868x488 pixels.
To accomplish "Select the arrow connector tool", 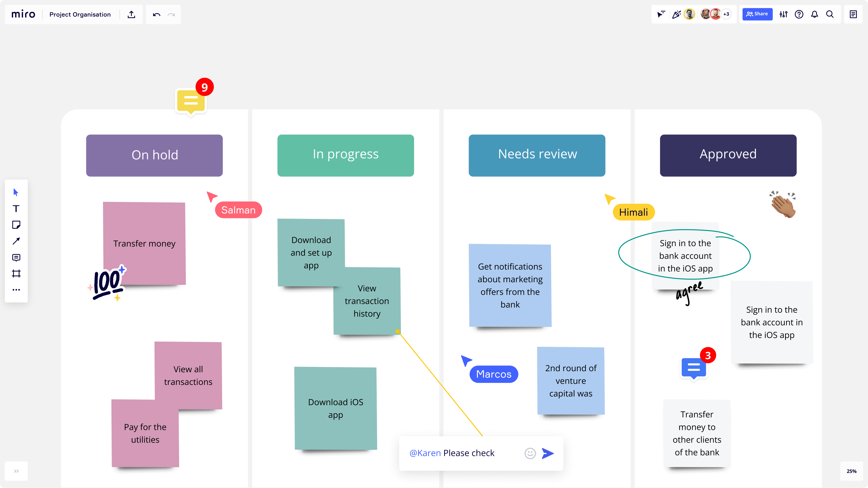I will coord(16,241).
